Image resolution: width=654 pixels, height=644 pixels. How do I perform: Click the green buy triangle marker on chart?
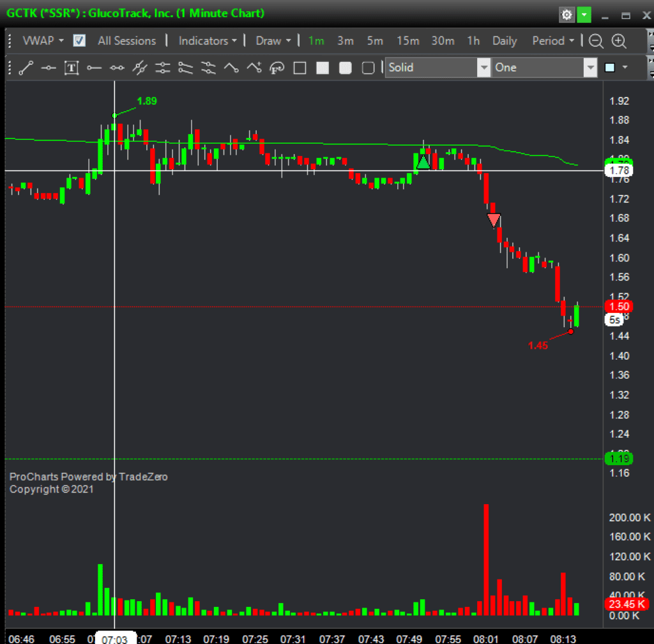[423, 162]
